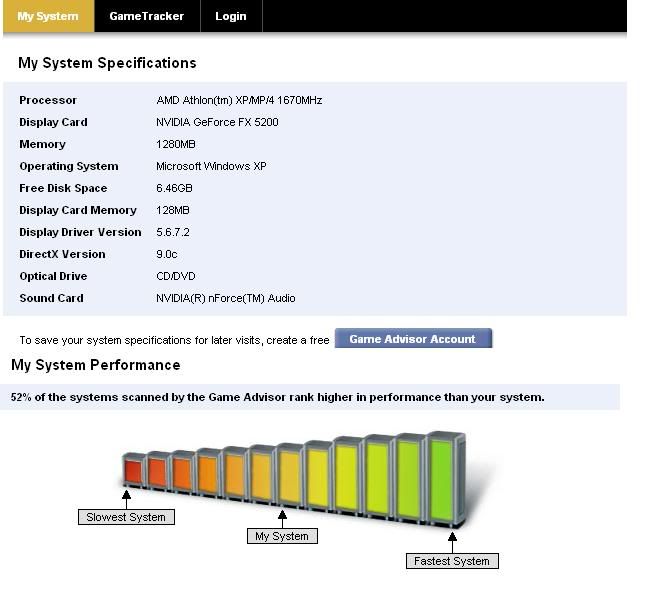Select the 5.6.7.2 driver version
647x603 pixels.
173,232
